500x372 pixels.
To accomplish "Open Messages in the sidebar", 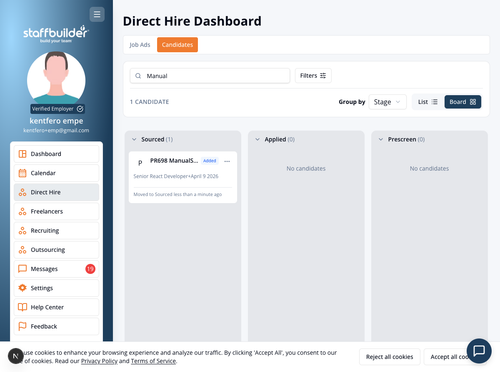I will [56, 269].
